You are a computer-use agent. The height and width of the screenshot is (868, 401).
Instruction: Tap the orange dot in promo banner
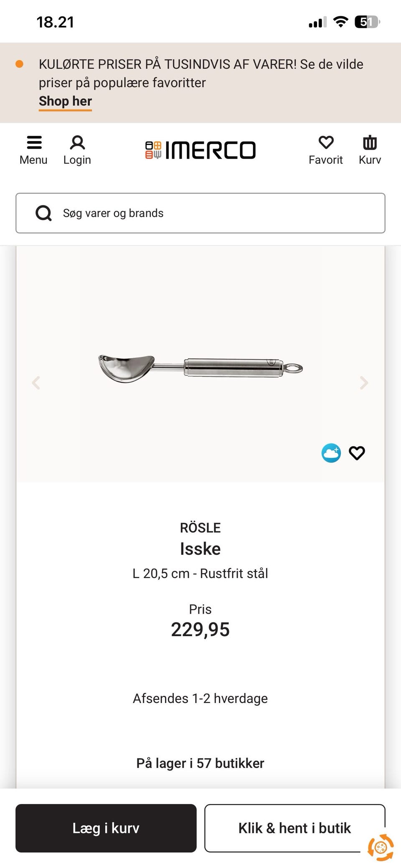(x=19, y=64)
